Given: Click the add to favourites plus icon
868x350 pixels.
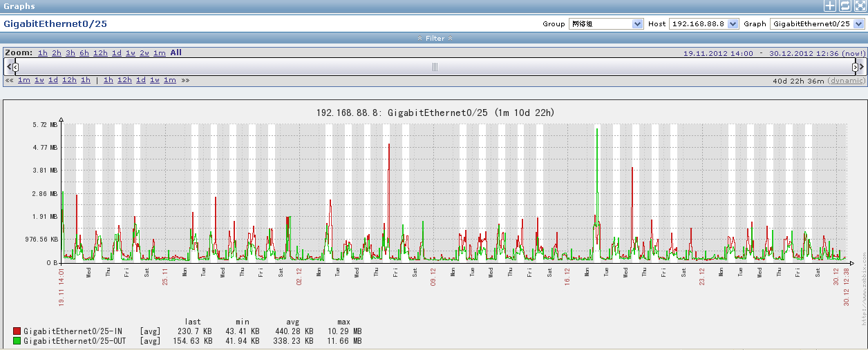Looking at the screenshot, I should (x=830, y=6).
